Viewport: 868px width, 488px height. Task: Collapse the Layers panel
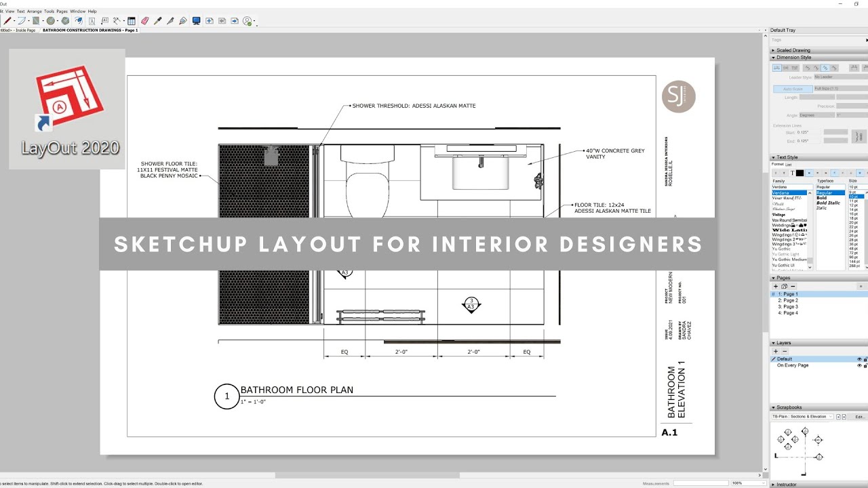click(774, 343)
